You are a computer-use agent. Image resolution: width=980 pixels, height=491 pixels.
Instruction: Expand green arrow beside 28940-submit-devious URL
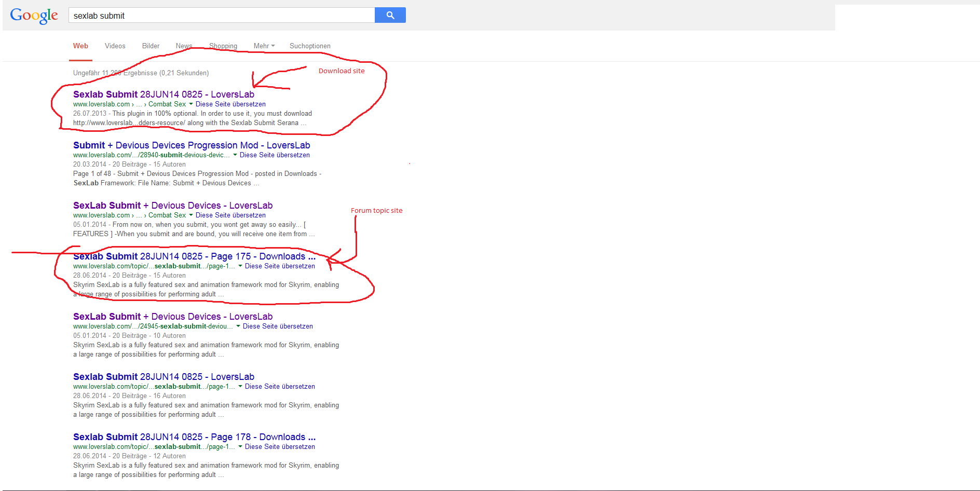point(235,155)
